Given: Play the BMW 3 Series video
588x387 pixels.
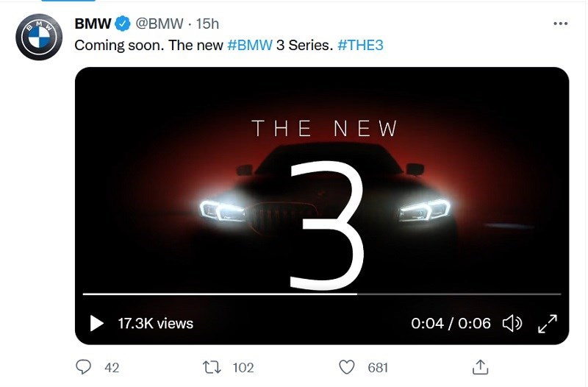Looking at the screenshot, I should (x=96, y=323).
